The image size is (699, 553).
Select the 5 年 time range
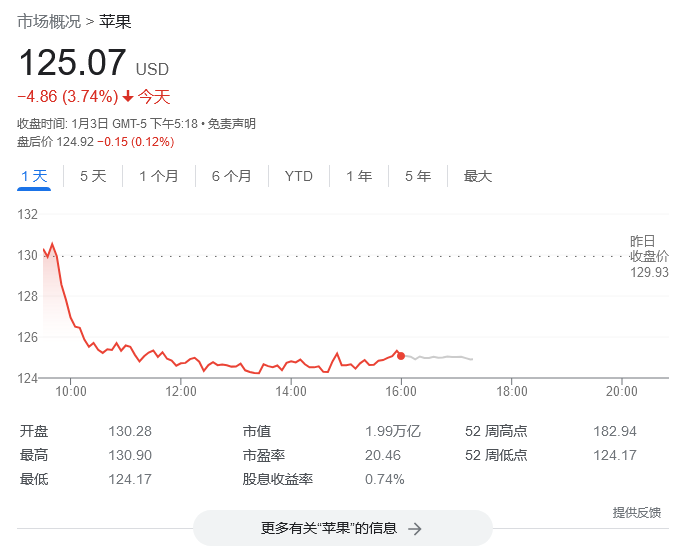tap(418, 176)
